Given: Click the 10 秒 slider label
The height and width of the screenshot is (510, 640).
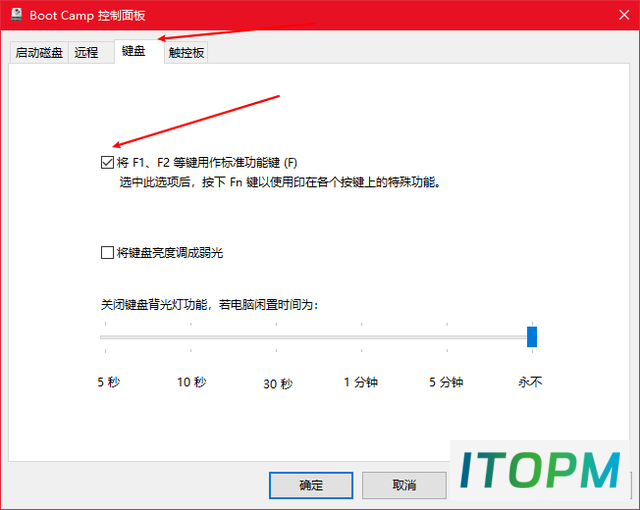Looking at the screenshot, I should click(x=191, y=382).
